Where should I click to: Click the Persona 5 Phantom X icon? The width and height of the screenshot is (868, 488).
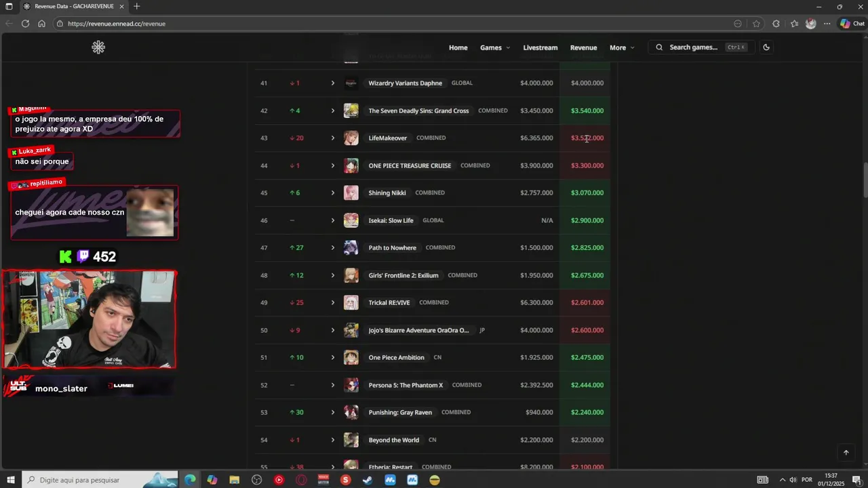351,385
